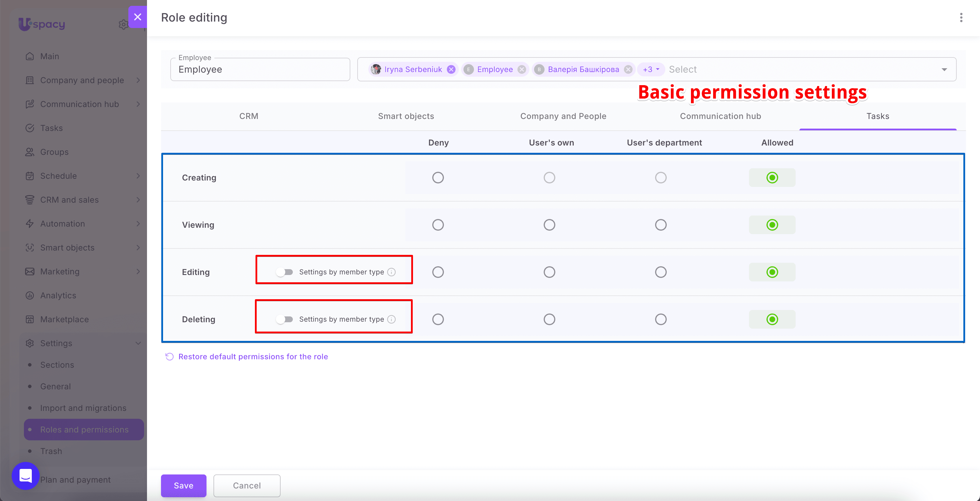Select Deny for Deleting

point(438,319)
